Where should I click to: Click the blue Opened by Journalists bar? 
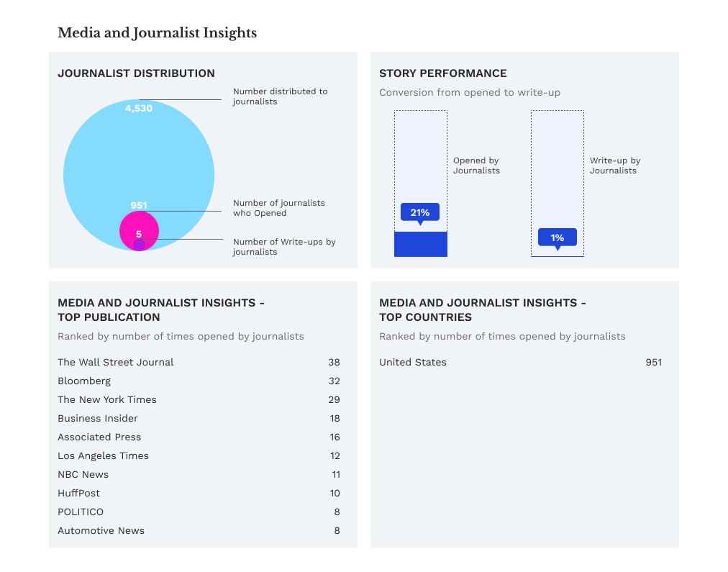(x=421, y=244)
